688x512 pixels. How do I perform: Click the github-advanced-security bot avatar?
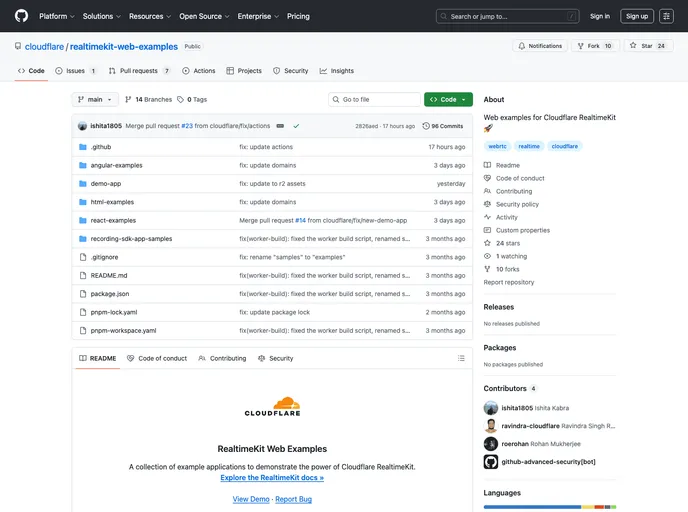[x=491, y=462]
